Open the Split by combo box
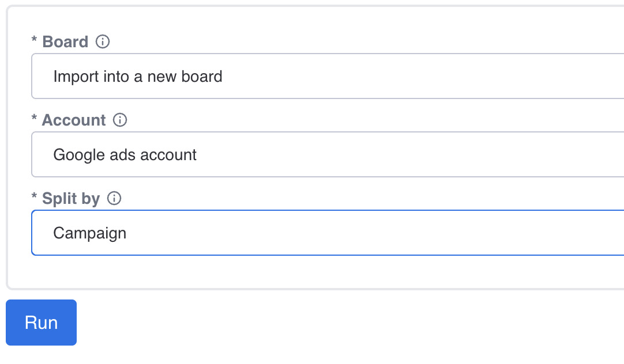 328,233
